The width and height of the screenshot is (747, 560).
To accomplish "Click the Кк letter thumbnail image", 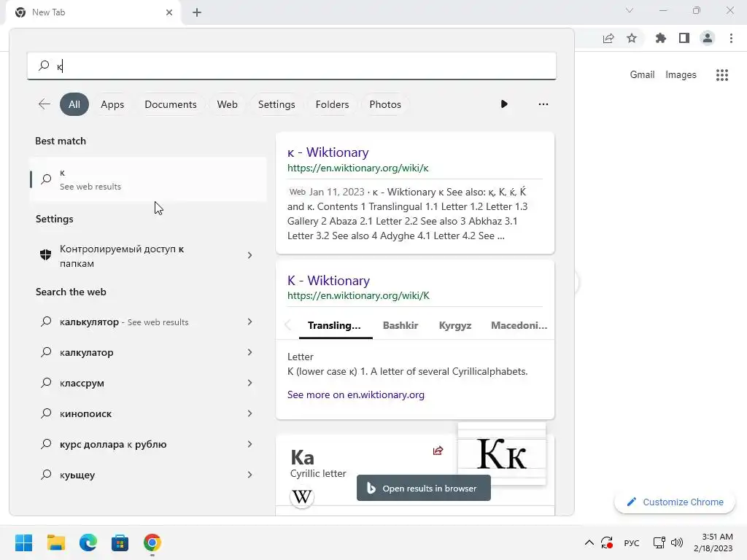I will pyautogui.click(x=502, y=454).
